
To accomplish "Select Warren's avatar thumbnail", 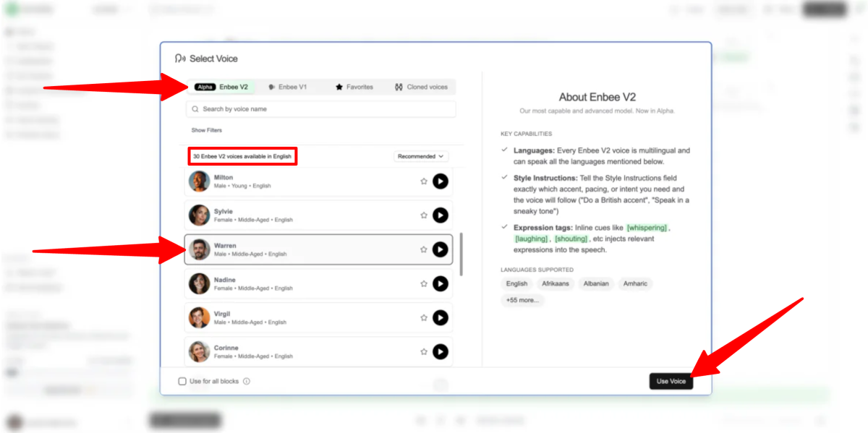I will tap(200, 249).
